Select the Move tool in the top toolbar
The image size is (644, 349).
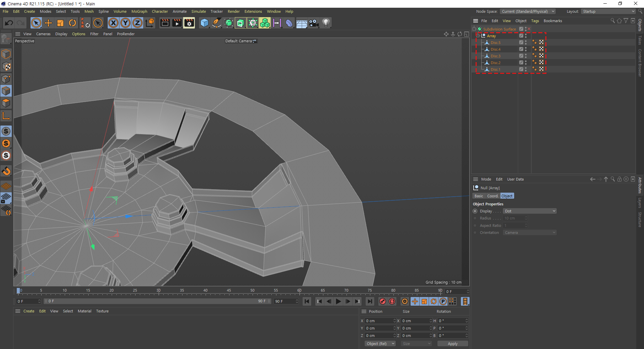click(x=48, y=23)
